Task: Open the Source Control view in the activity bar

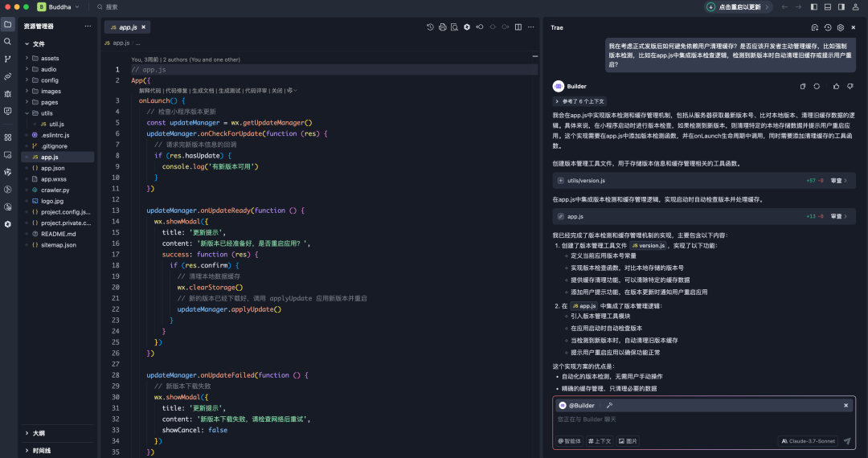Action: [8, 59]
